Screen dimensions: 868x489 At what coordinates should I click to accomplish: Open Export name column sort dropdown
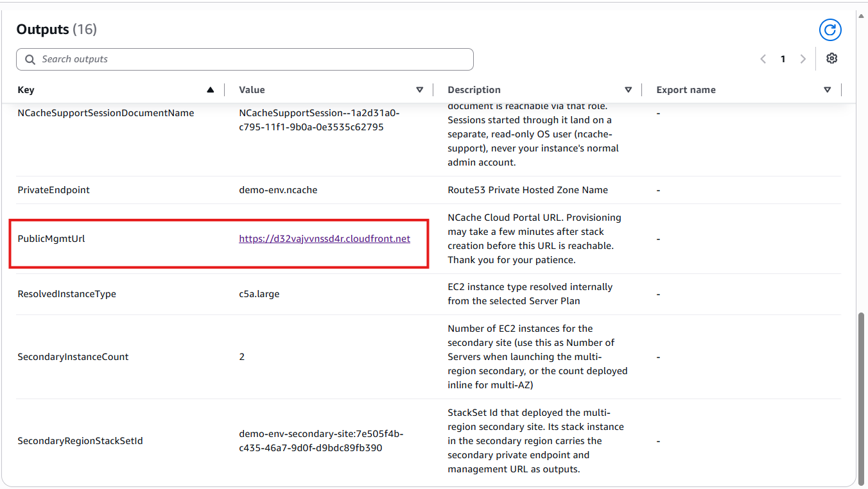(x=827, y=90)
